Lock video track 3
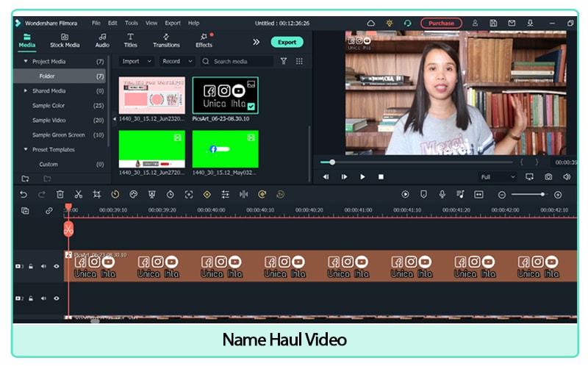 tap(31, 266)
